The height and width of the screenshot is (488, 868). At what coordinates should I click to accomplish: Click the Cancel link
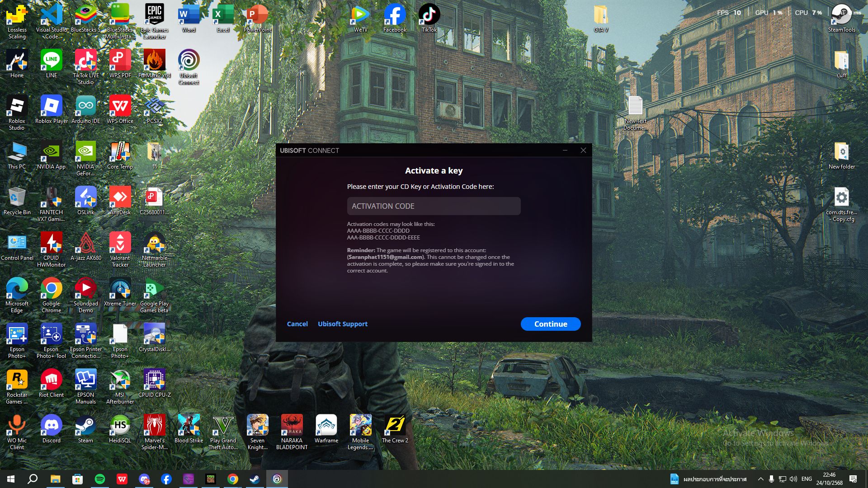click(297, 324)
